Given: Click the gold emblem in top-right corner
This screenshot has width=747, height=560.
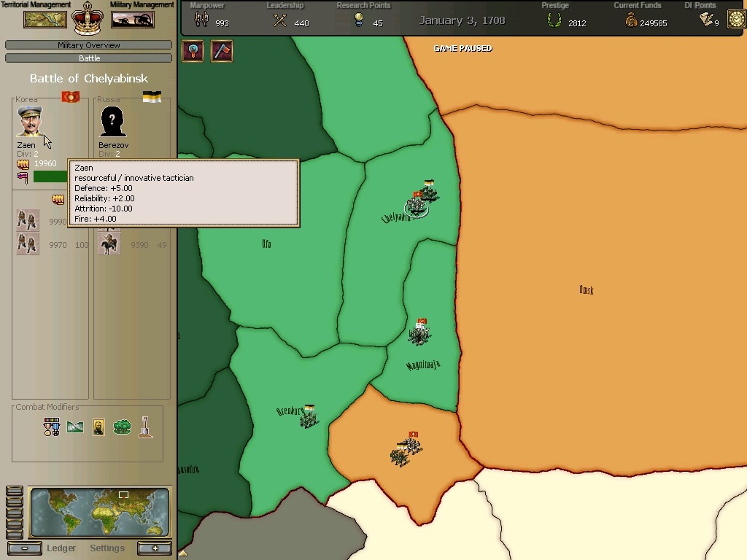Looking at the screenshot, I should pyautogui.click(x=737, y=20).
